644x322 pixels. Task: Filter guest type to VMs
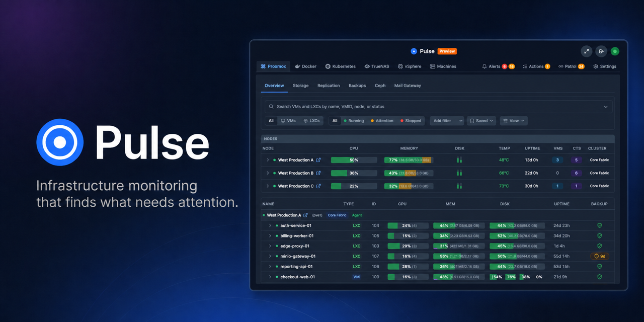pos(288,121)
